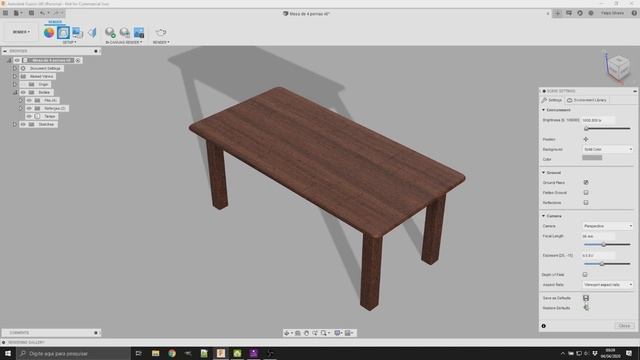Image resolution: width=640 pixels, height=360 pixels.
Task: Click the Focal Length slider
Action: pos(607,244)
